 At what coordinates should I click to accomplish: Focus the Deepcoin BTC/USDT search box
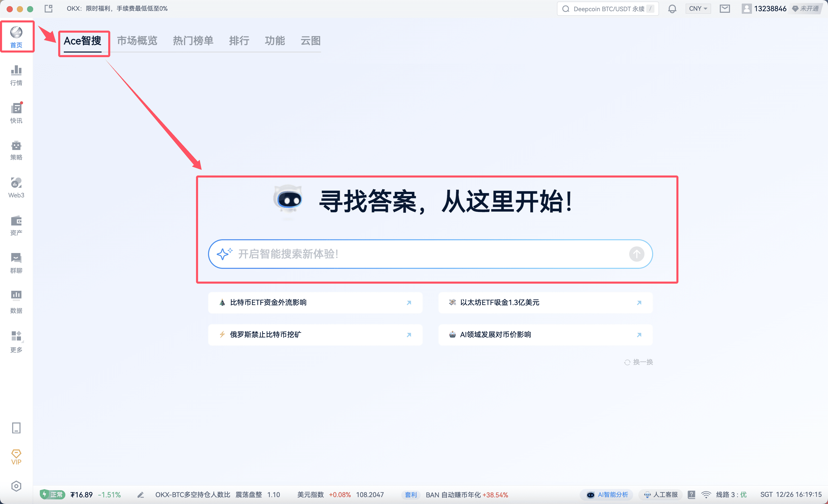coord(607,9)
